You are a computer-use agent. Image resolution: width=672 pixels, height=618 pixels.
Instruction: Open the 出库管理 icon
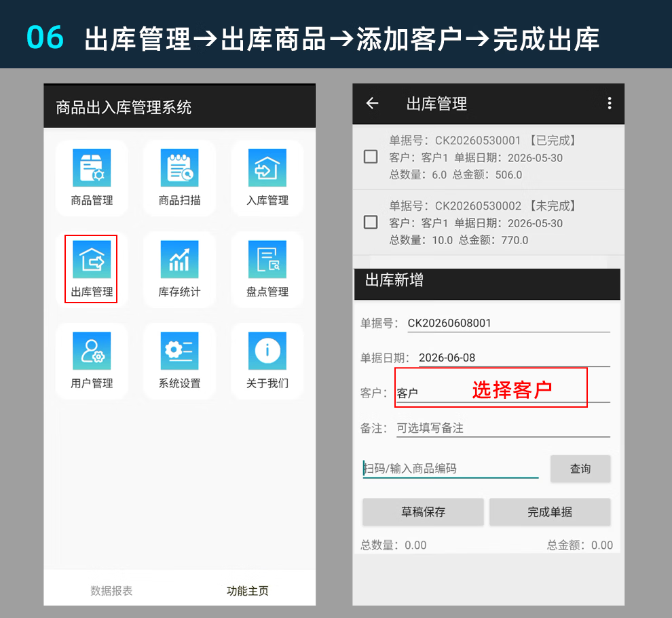pyautogui.click(x=92, y=260)
